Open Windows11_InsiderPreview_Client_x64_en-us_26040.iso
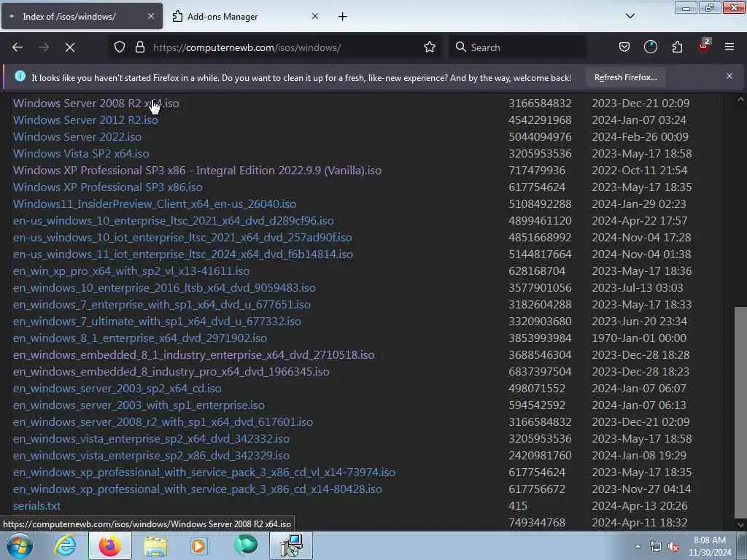 (155, 204)
